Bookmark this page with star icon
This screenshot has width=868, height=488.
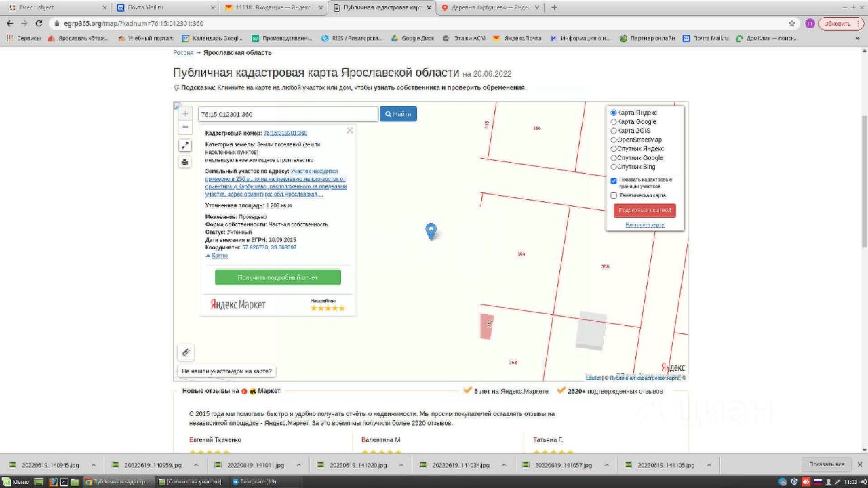tap(792, 23)
